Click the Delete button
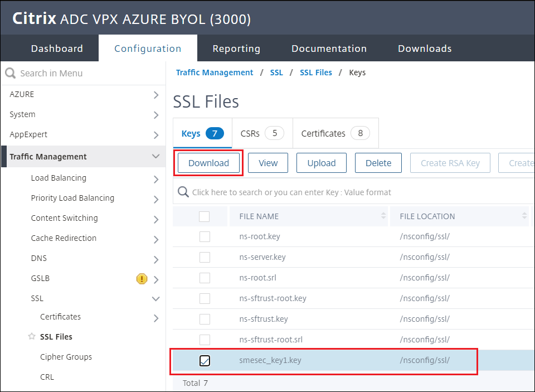Image resolution: width=535 pixels, height=392 pixels. click(x=378, y=163)
